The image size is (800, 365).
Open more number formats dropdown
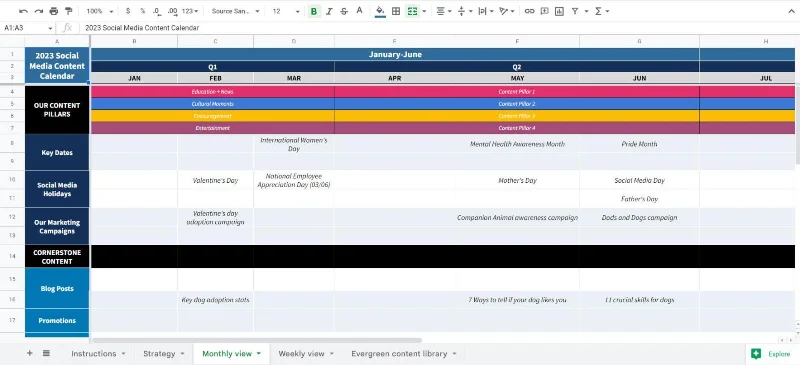point(190,11)
